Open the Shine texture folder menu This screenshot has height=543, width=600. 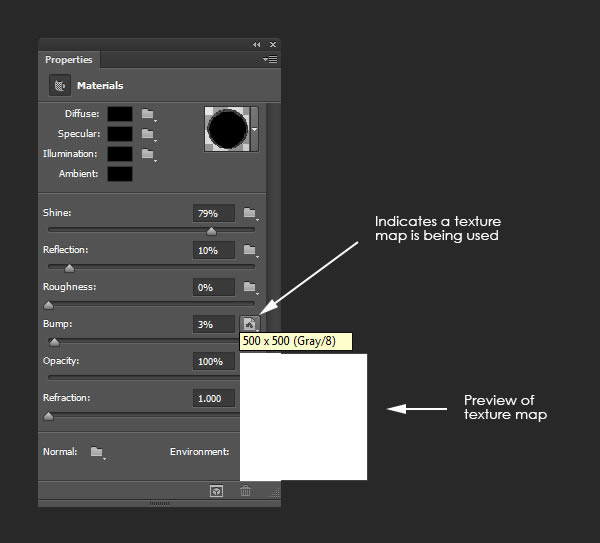click(251, 213)
